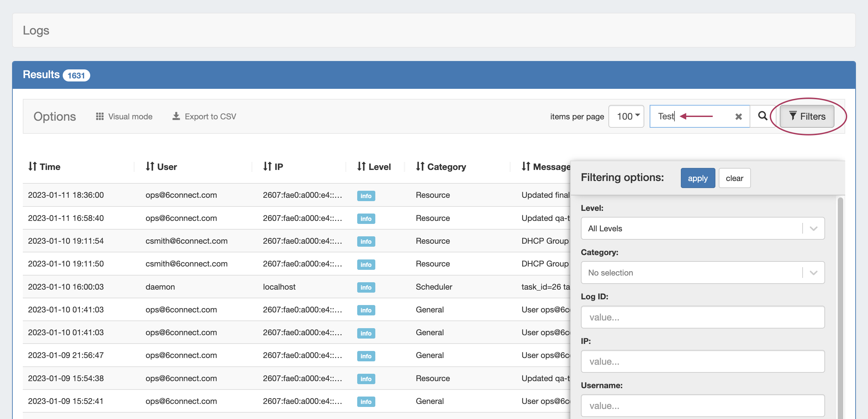The image size is (868, 419).
Task: Expand the All Levels dropdown
Action: [703, 228]
